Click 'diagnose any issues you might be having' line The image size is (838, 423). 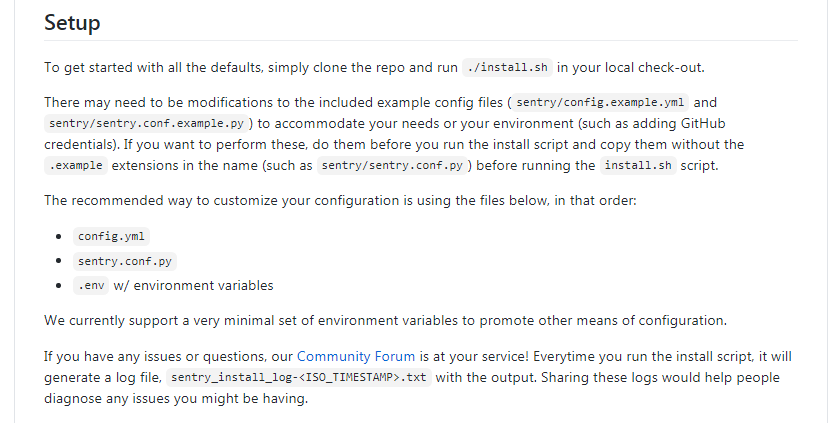click(176, 399)
